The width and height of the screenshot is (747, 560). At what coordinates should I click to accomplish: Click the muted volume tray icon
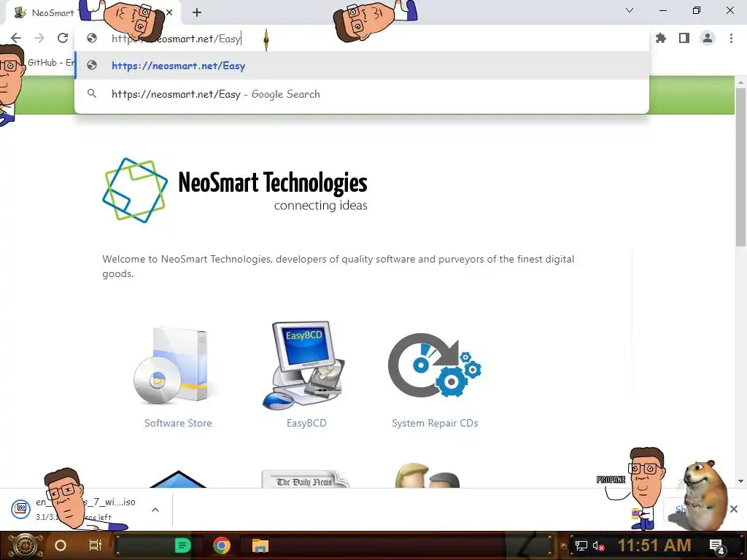click(599, 545)
